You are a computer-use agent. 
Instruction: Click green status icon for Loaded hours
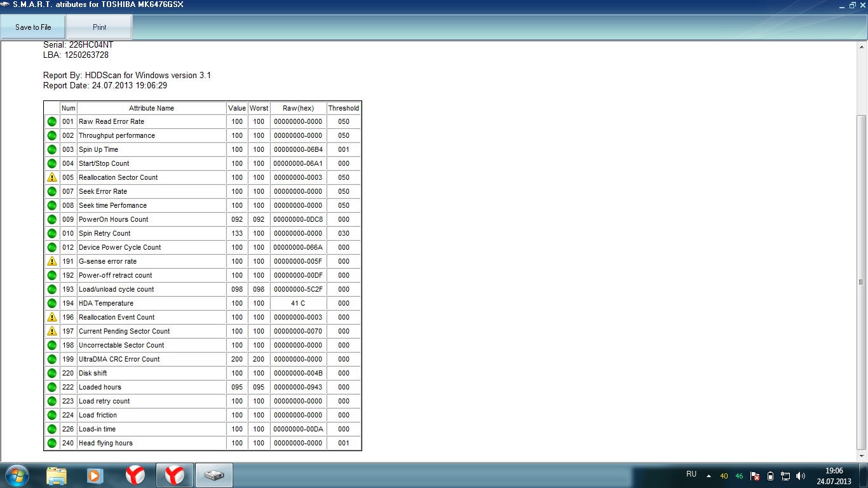point(52,387)
